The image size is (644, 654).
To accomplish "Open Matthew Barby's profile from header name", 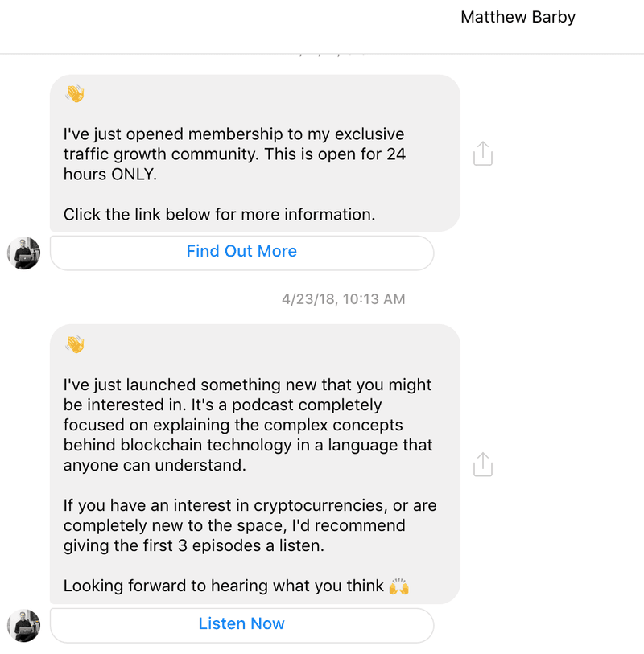I will point(518,17).
